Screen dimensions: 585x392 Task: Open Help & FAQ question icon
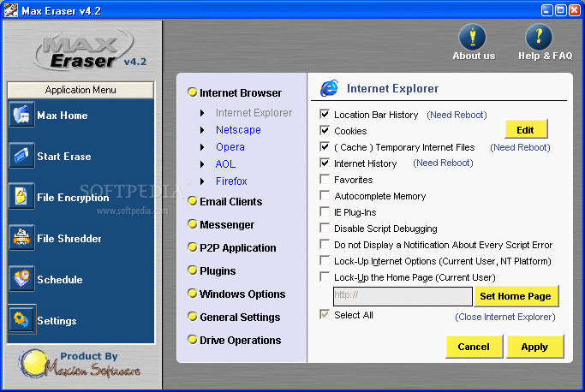pos(539,37)
